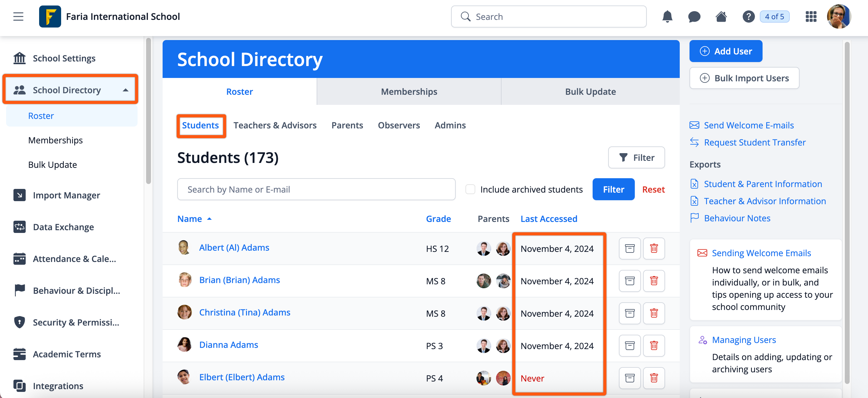Click the top Search field

(549, 17)
